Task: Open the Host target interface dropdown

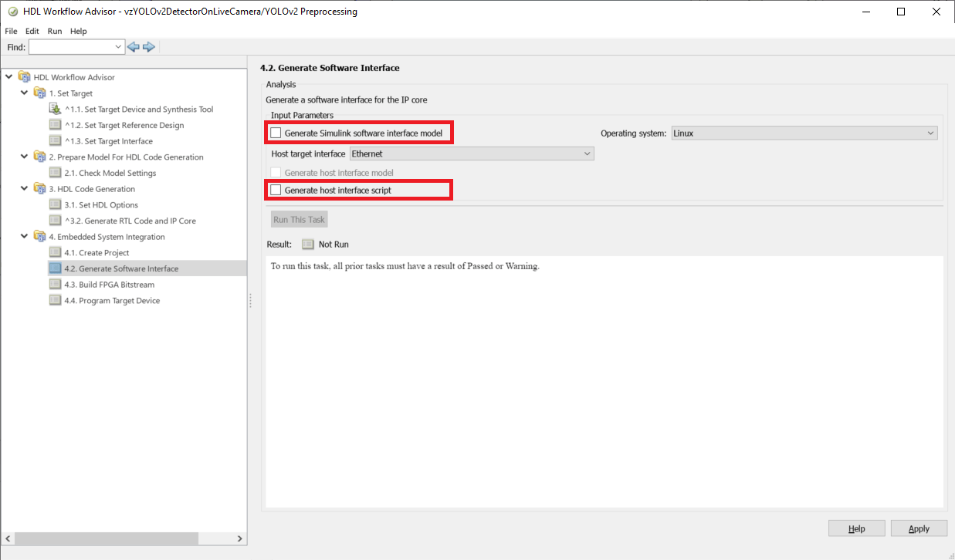Action: [x=472, y=154]
